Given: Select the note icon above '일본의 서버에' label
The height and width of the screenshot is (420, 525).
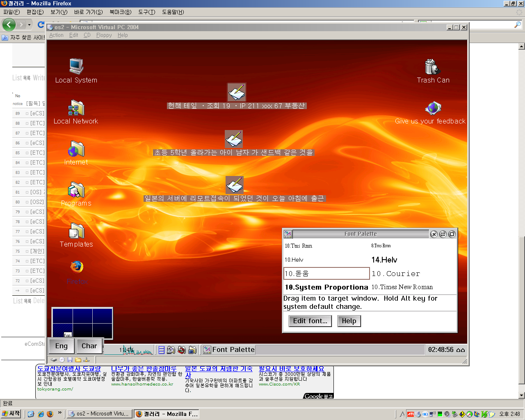Looking at the screenshot, I should (235, 185).
